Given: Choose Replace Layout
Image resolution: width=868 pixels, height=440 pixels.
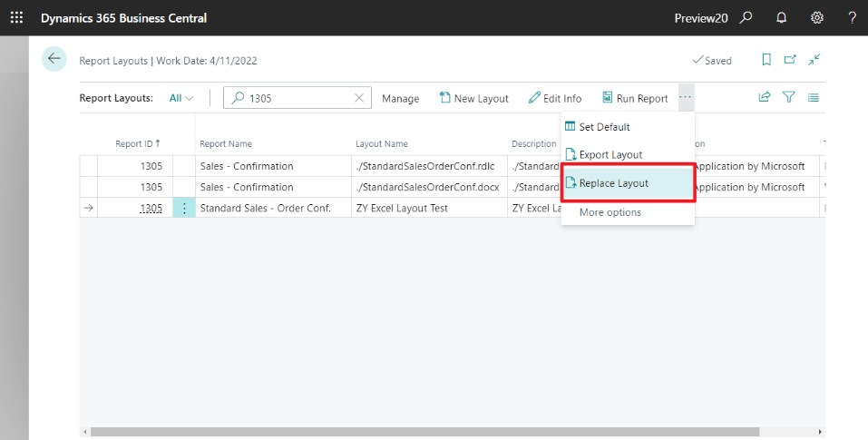Looking at the screenshot, I should point(628,183).
